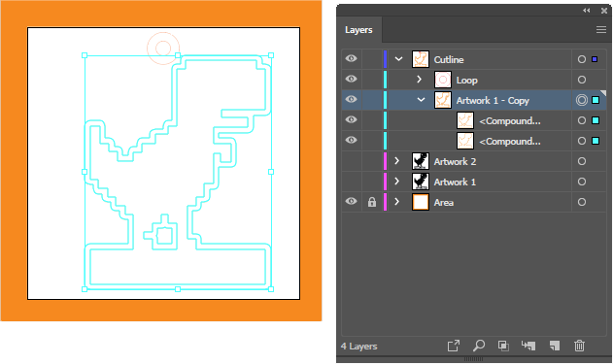Click the collapse panel double-arrow icon

pyautogui.click(x=587, y=11)
